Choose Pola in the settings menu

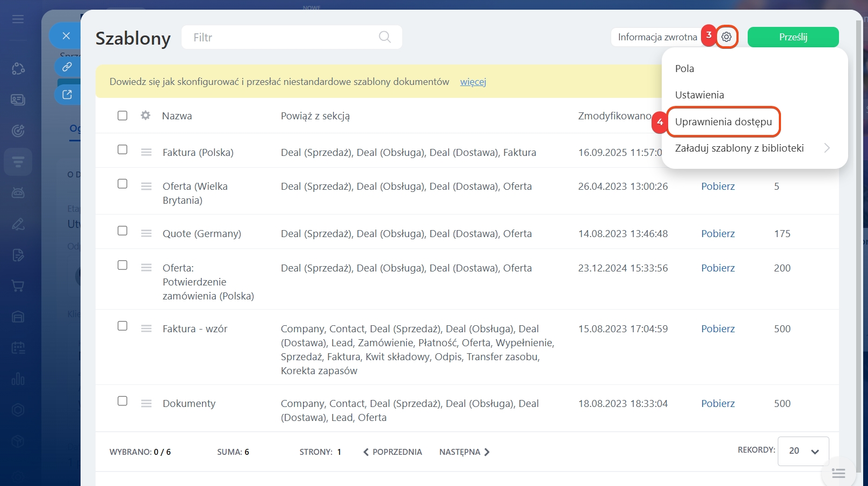(x=684, y=68)
